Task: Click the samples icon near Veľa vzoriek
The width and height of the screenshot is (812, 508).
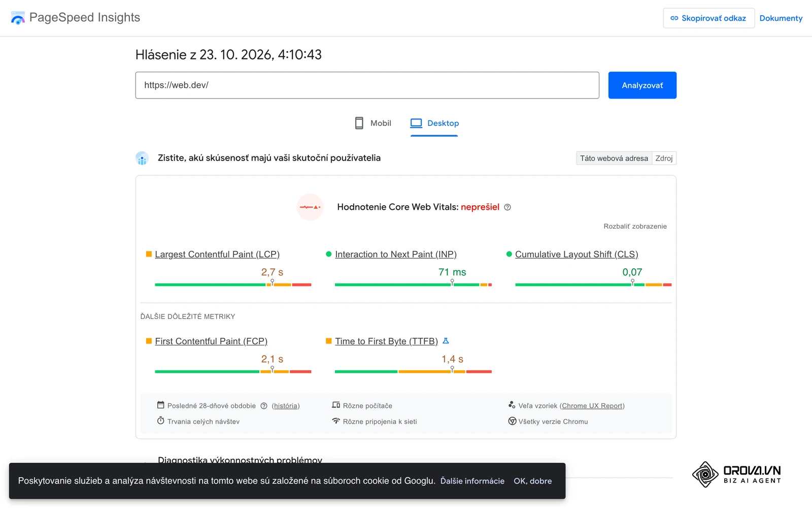Action: (x=512, y=405)
